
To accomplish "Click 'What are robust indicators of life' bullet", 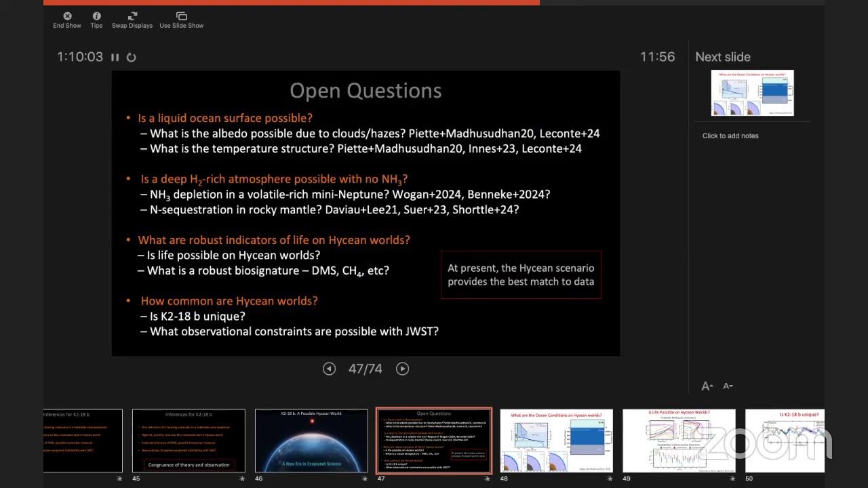I will tap(274, 240).
